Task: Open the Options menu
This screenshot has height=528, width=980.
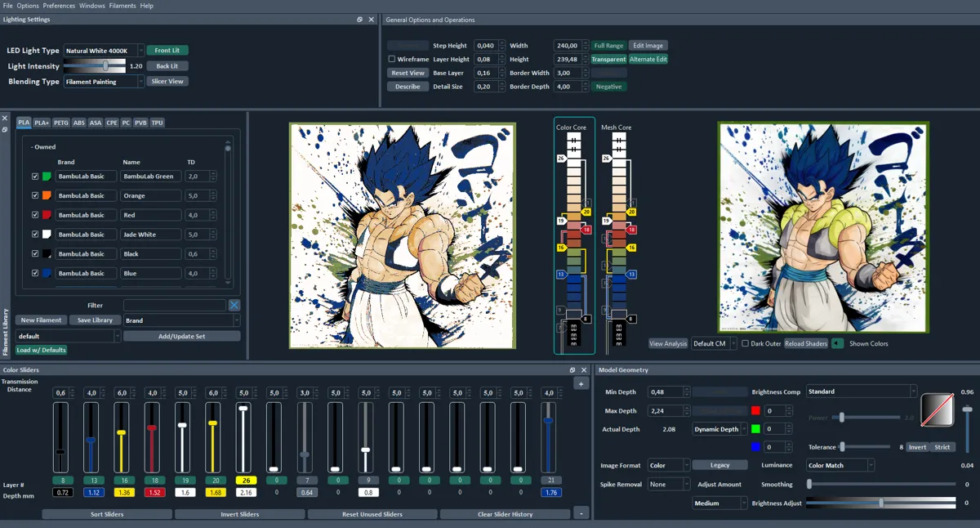Action: tap(28, 6)
